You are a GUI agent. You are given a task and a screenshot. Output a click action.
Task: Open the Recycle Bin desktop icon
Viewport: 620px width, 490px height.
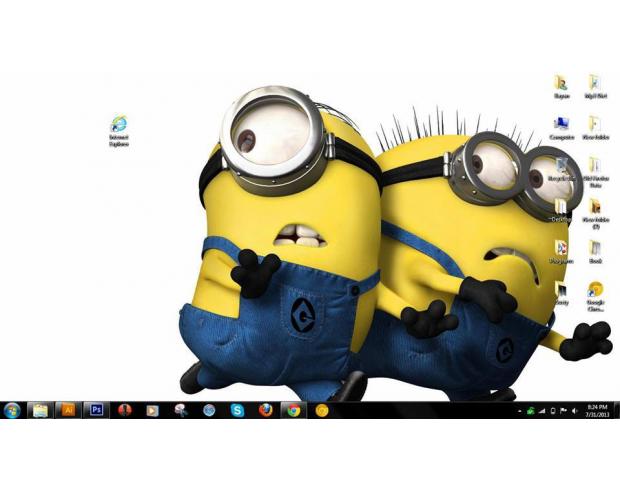(561, 169)
